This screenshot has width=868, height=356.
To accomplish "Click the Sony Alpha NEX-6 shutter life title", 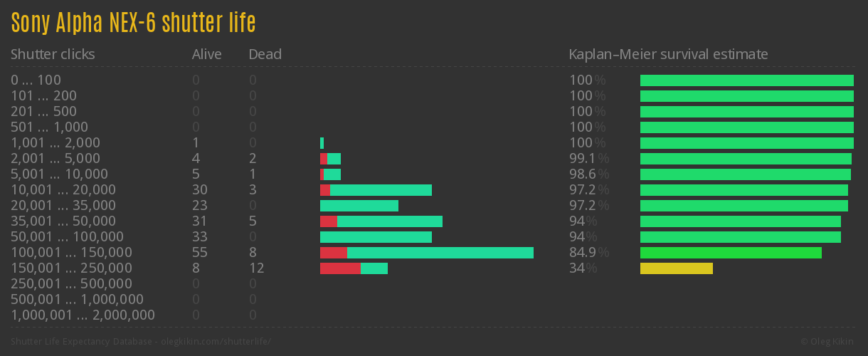I will coord(133,23).
